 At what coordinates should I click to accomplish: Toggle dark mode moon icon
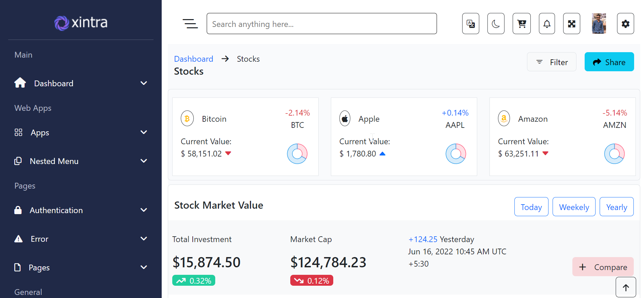tap(496, 24)
